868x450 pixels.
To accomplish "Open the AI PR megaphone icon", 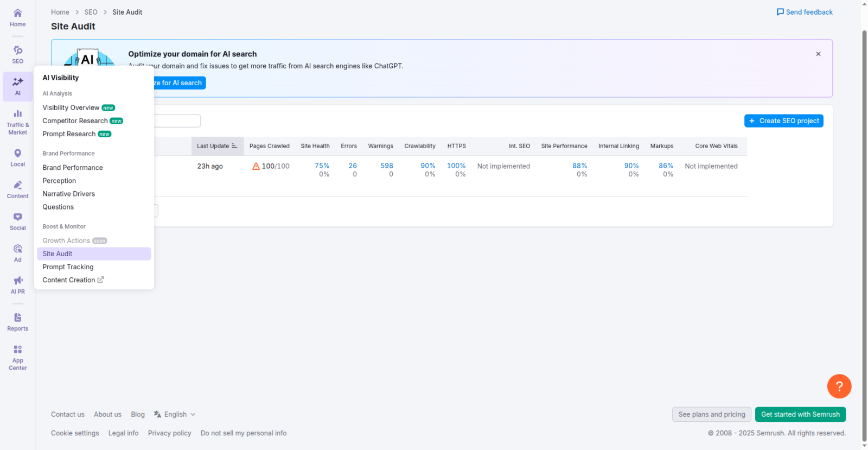I will (x=17, y=284).
